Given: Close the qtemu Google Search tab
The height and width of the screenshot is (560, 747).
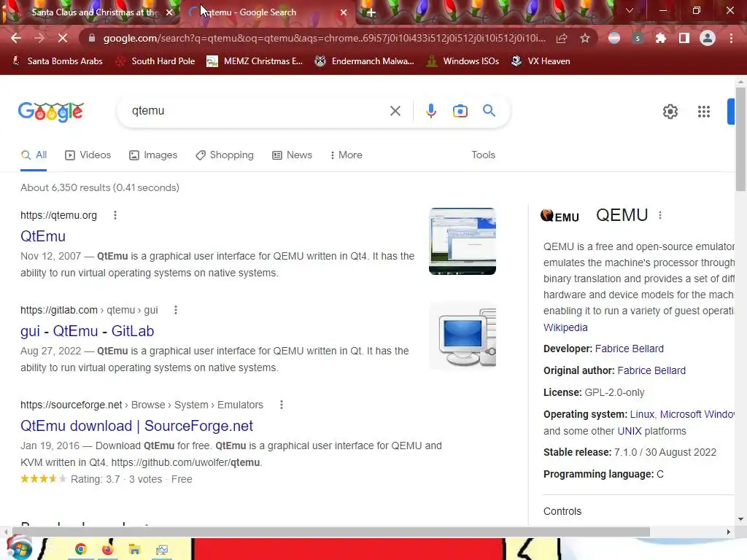Looking at the screenshot, I should (x=344, y=12).
